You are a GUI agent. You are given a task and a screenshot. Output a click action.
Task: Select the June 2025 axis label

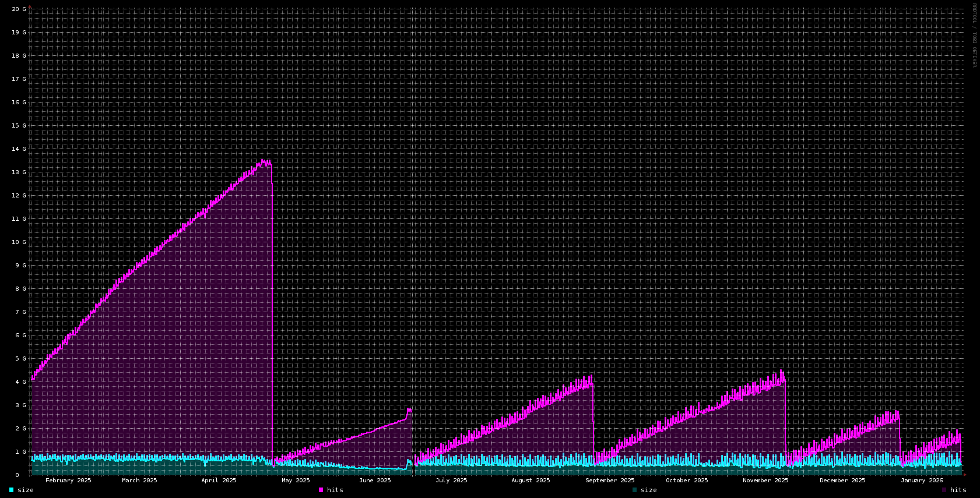[375, 481]
